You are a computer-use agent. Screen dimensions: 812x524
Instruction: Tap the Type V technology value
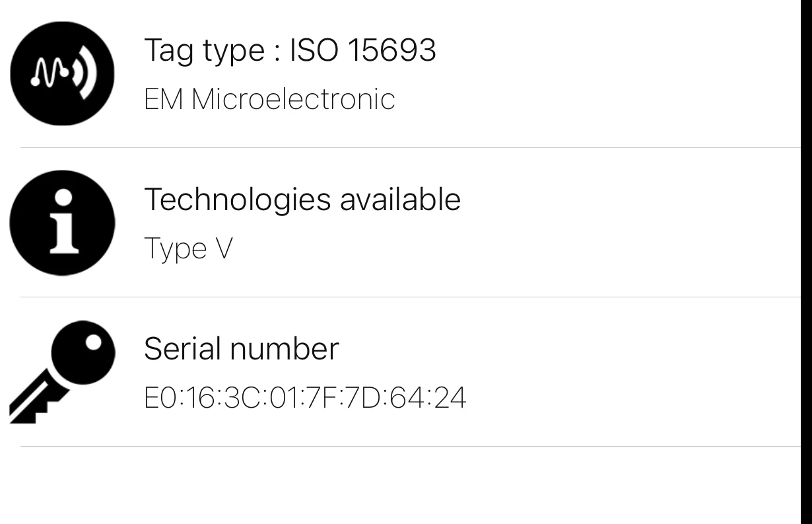coord(188,249)
